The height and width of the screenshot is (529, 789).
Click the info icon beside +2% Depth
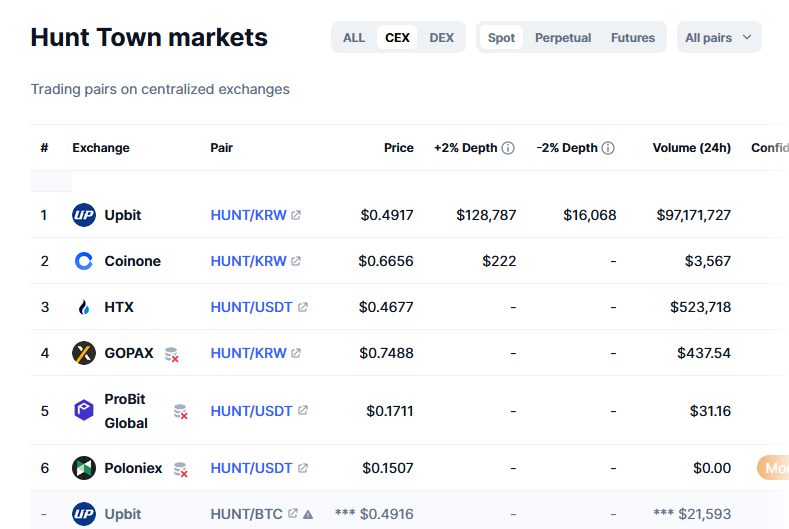point(508,148)
